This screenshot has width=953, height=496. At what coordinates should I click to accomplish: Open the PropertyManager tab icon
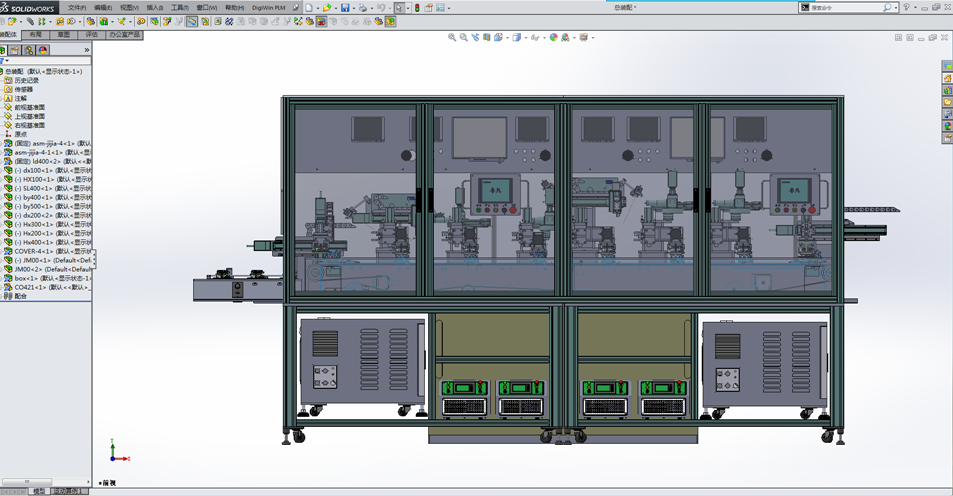point(15,50)
